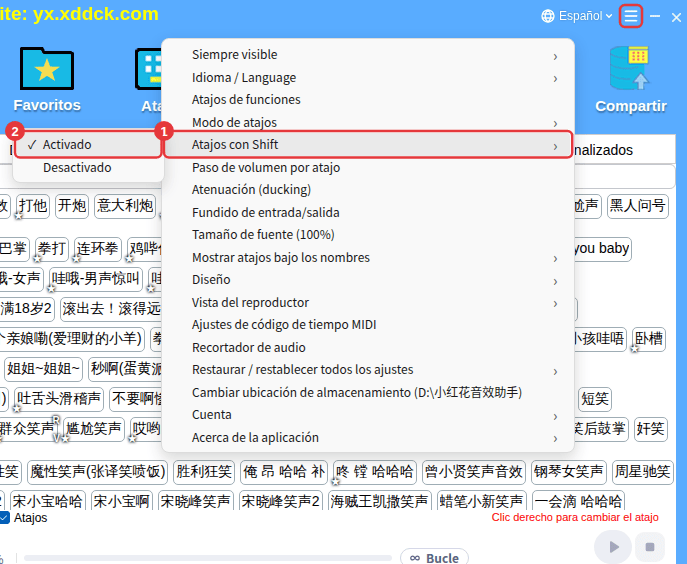Viewport: 687px width, 564px height.
Task: Play the 宋小宝哈哈 sound button
Action: 47,501
